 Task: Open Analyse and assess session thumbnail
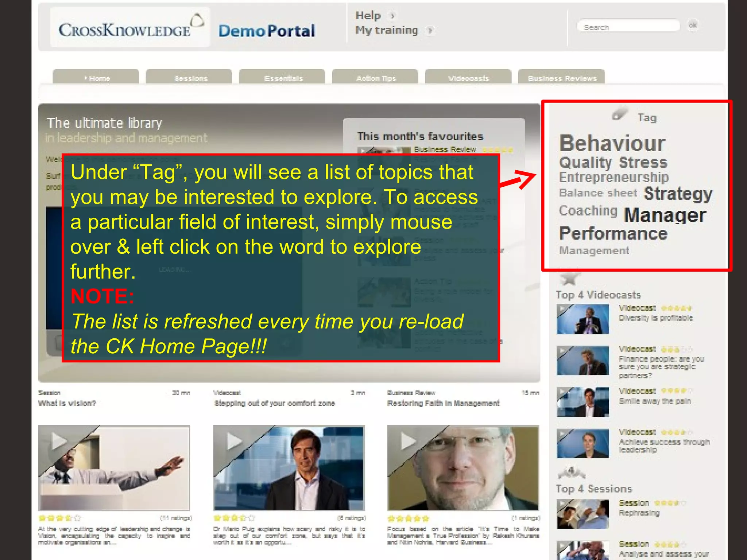coord(583,551)
